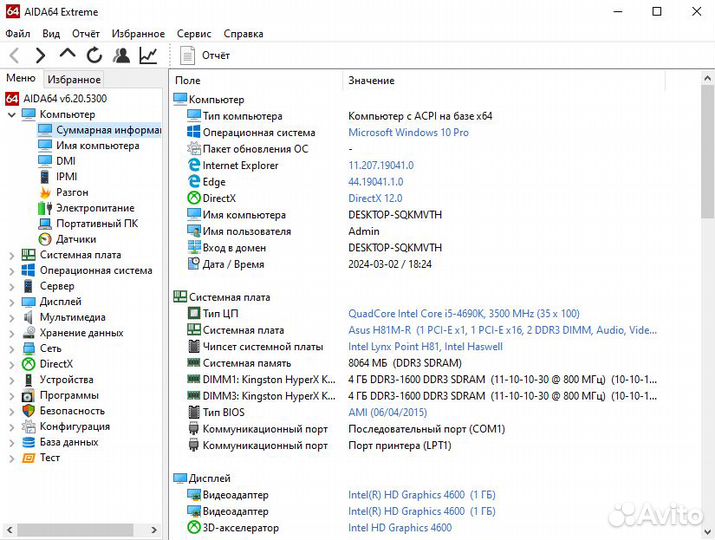
Task: Expand the Мультимедиа tree node
Action: click(x=12, y=317)
